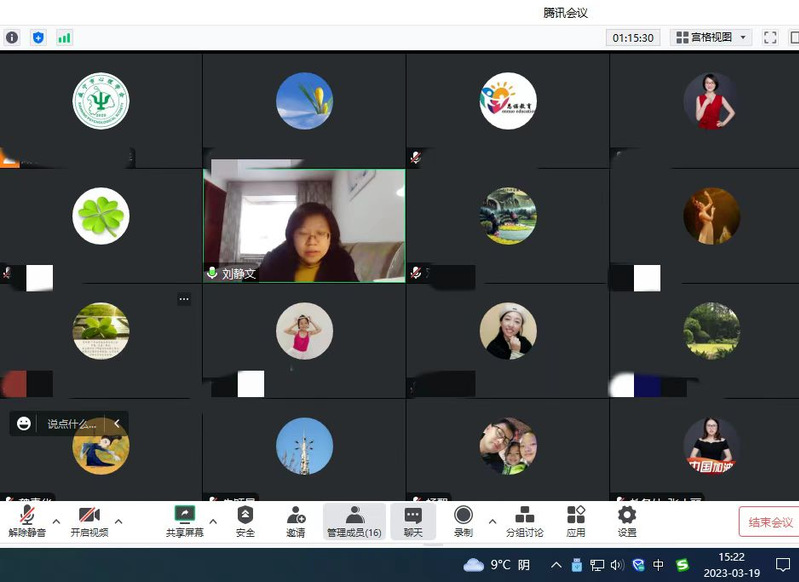The height and width of the screenshot is (582, 799).
Task: Open the 安全 security options
Action: pos(245,521)
